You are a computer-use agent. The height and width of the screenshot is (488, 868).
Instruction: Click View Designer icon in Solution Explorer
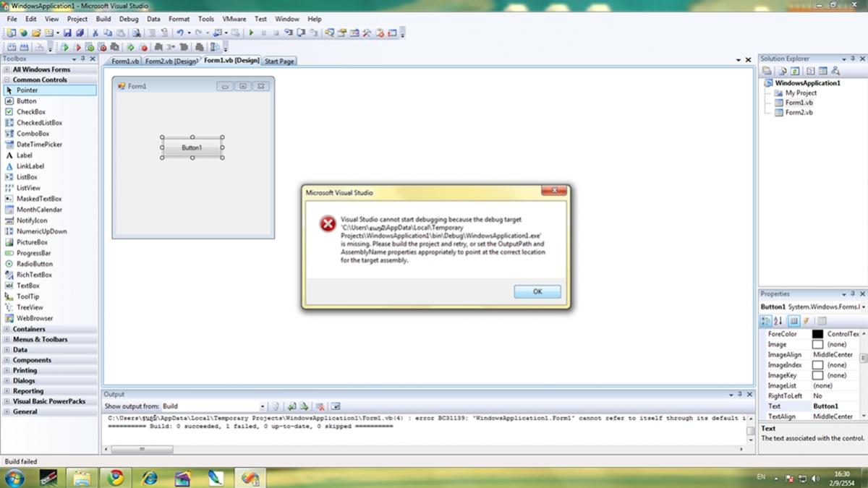(x=823, y=71)
